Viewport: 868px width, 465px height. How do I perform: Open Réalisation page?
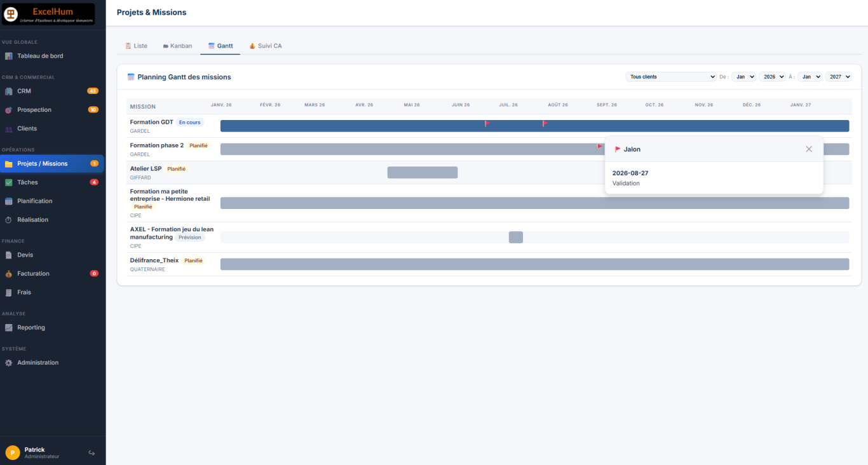click(52, 220)
